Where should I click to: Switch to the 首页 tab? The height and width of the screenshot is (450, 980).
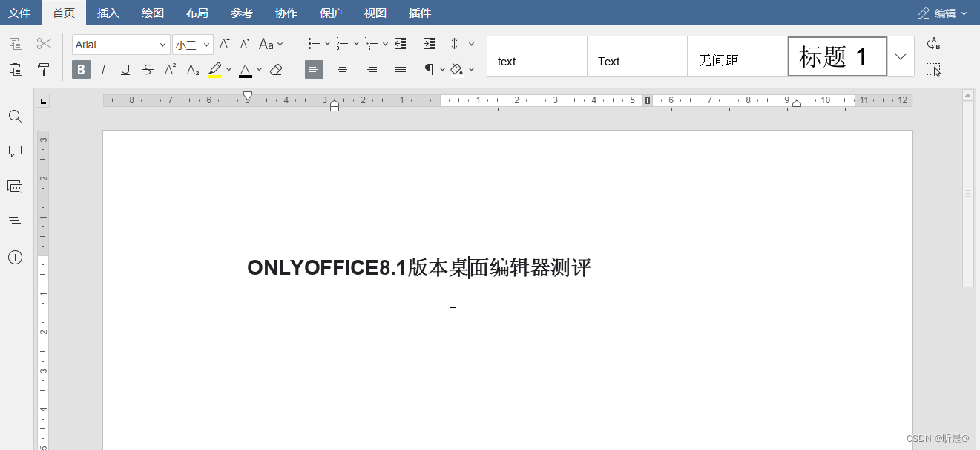[64, 13]
